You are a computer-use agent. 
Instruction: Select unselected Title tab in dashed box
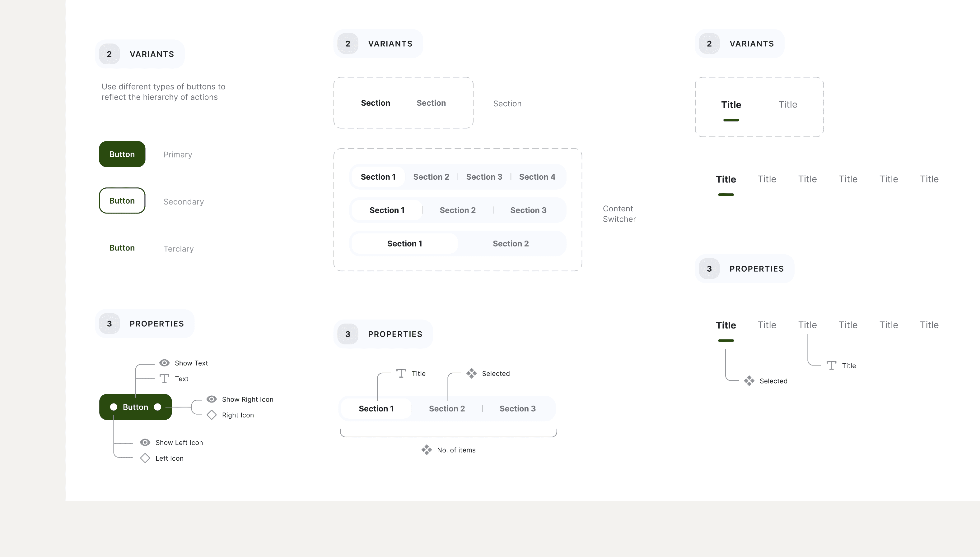tap(787, 104)
